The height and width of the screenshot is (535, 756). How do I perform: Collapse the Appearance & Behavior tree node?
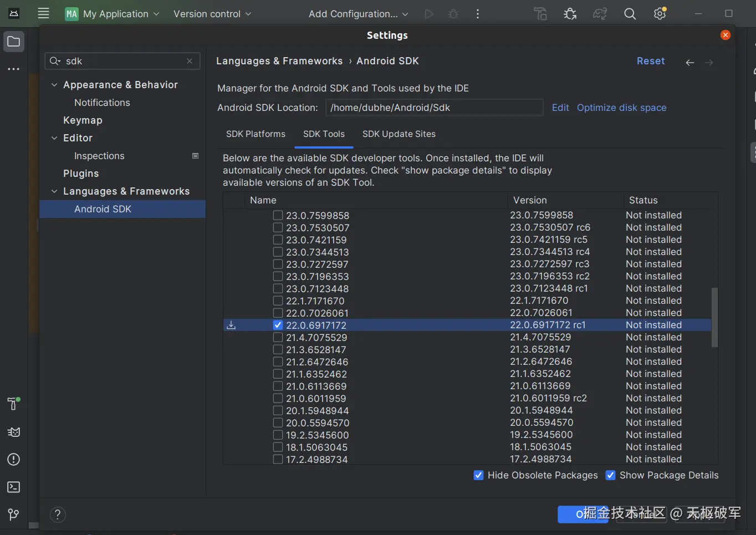pos(54,85)
